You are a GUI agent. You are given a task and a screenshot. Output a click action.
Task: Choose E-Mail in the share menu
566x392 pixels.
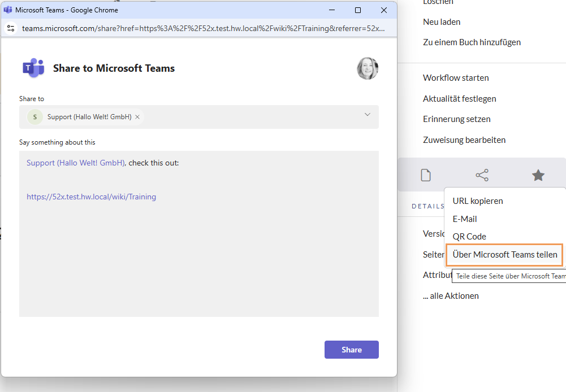tap(465, 219)
